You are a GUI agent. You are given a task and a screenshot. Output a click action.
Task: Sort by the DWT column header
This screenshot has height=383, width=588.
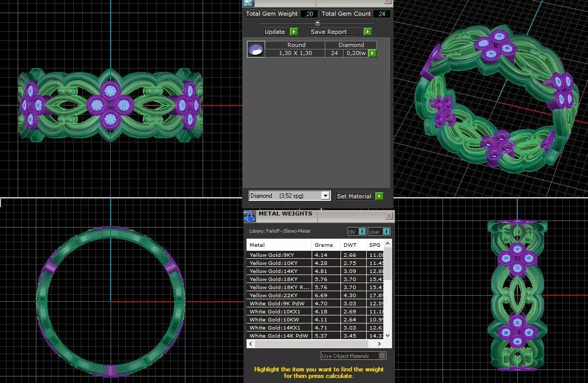(x=353, y=245)
